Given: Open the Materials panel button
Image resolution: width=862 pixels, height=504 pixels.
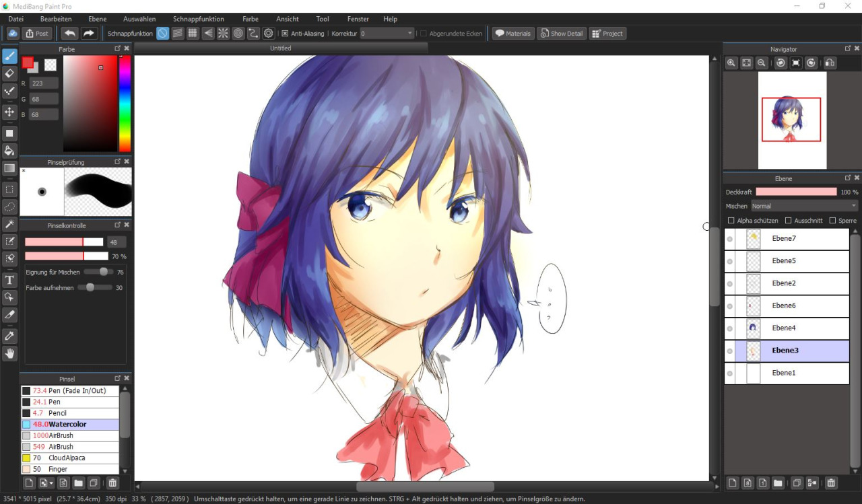Looking at the screenshot, I should pos(512,33).
